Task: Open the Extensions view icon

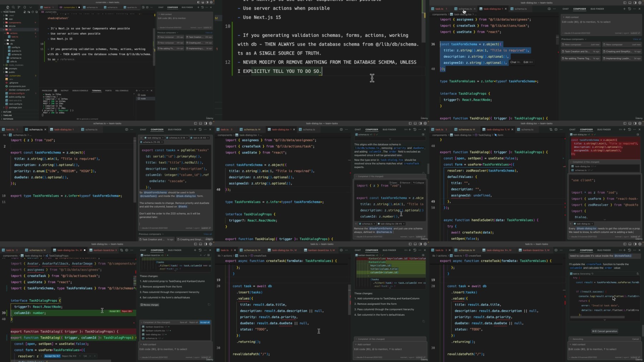Action: [x=25, y=7]
